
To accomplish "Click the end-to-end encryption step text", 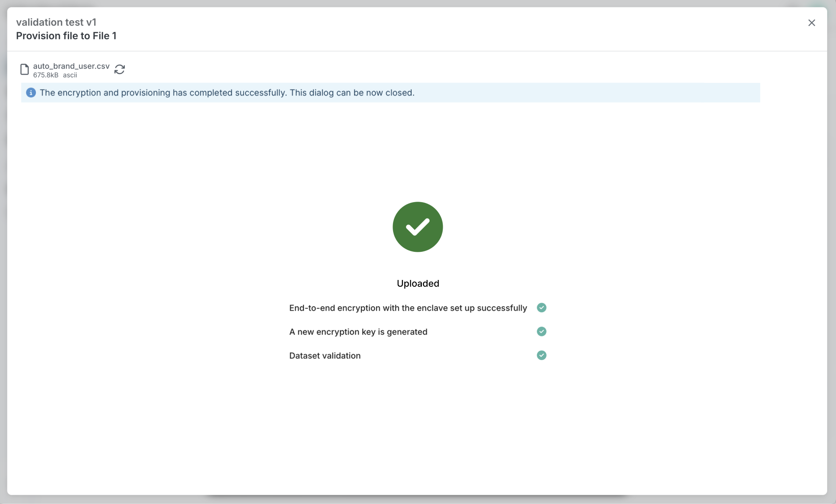I will (408, 308).
